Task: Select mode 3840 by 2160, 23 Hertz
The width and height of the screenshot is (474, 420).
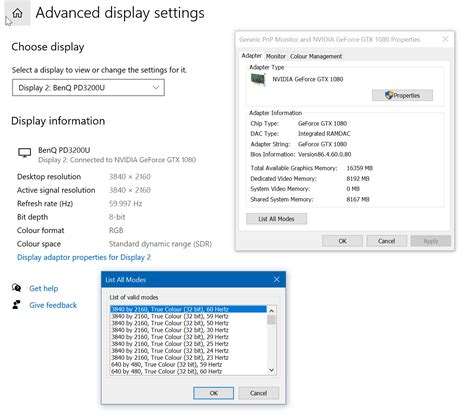Action: coord(188,358)
